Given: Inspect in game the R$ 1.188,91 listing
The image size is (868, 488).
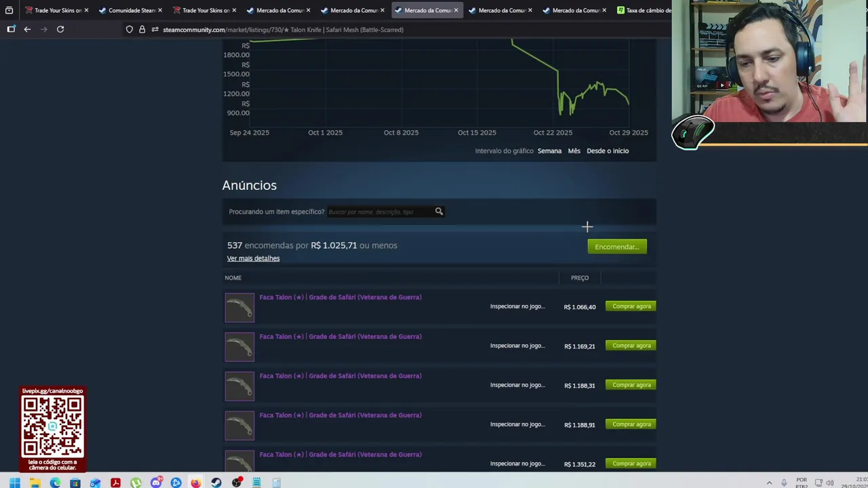Looking at the screenshot, I should [x=517, y=424].
